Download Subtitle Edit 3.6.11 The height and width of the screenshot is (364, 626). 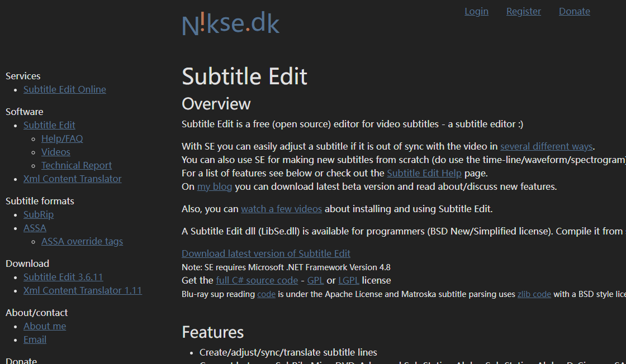coord(63,277)
